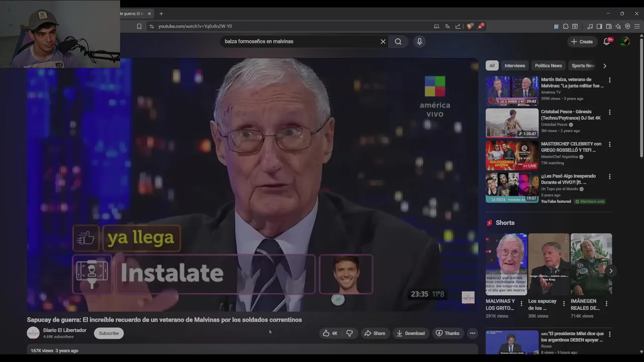Select the All filter chip
The image size is (644, 362).
coord(492,65)
